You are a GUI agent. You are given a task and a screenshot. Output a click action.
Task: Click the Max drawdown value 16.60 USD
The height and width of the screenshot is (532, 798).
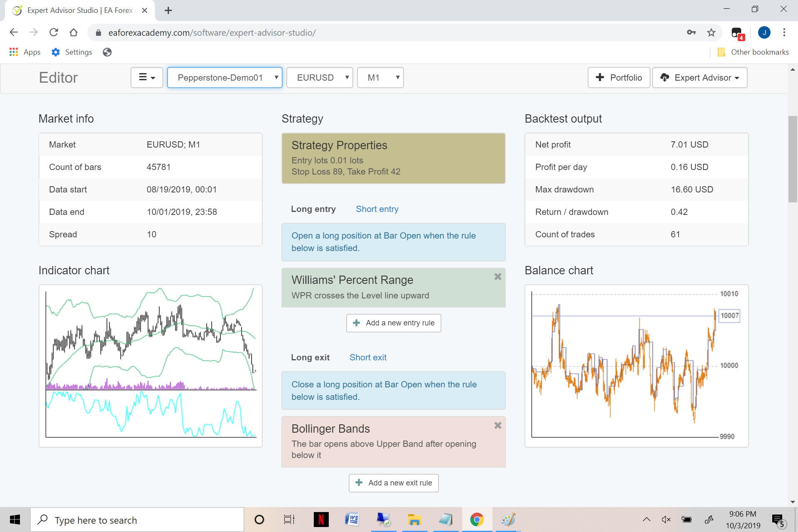tap(692, 190)
